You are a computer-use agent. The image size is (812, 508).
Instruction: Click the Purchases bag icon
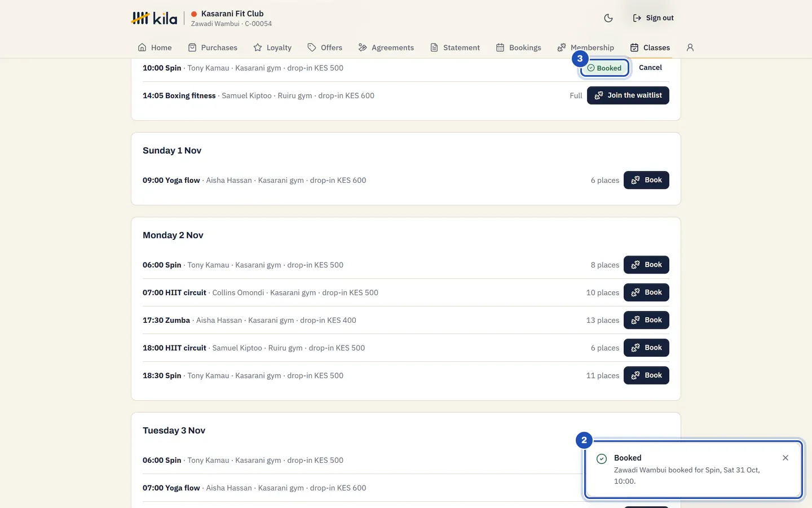point(192,47)
